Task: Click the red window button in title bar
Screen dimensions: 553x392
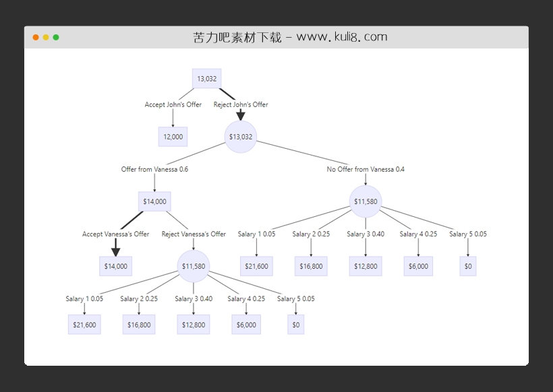Action: point(36,37)
